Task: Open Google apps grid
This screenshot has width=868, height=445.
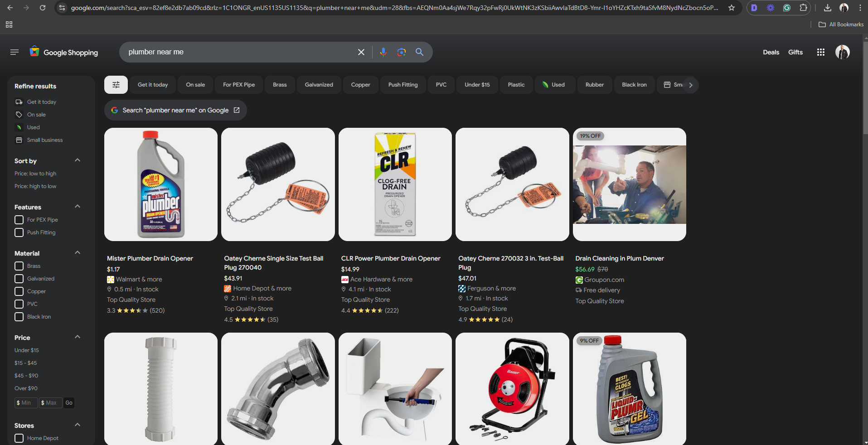Action: tap(821, 52)
